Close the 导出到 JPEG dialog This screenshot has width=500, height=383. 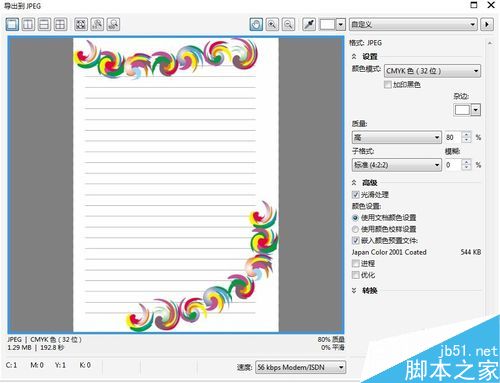click(x=491, y=5)
